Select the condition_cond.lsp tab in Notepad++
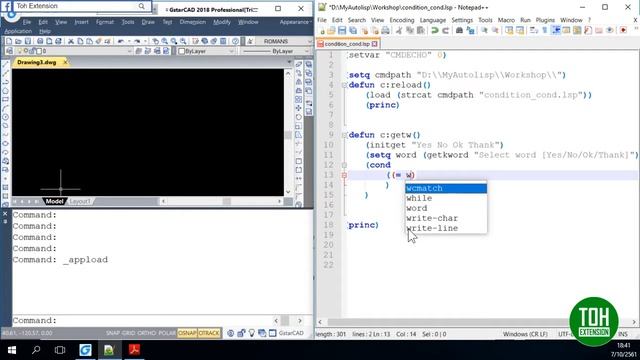The width and height of the screenshot is (640, 360). [347, 44]
